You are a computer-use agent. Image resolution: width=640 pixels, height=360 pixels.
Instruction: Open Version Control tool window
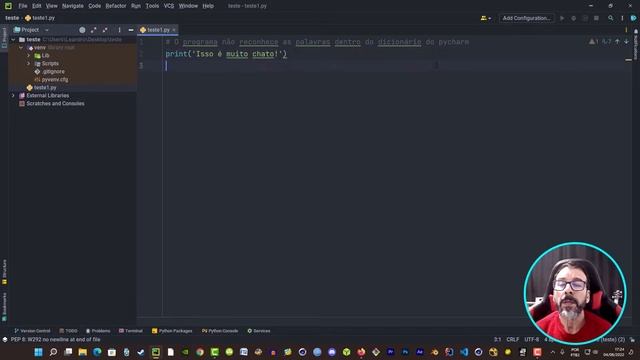32,331
